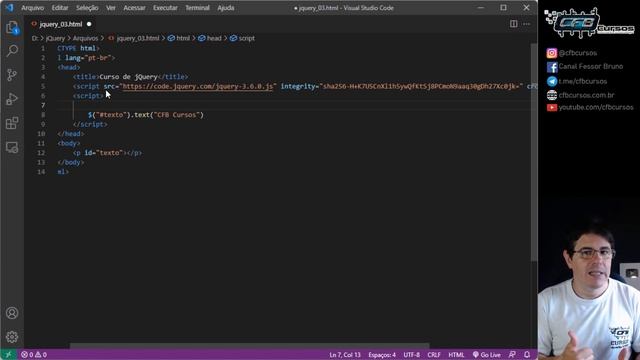Click the lang="pt-br" attribute on line 2
This screenshot has height=360, width=640.
coord(88,58)
